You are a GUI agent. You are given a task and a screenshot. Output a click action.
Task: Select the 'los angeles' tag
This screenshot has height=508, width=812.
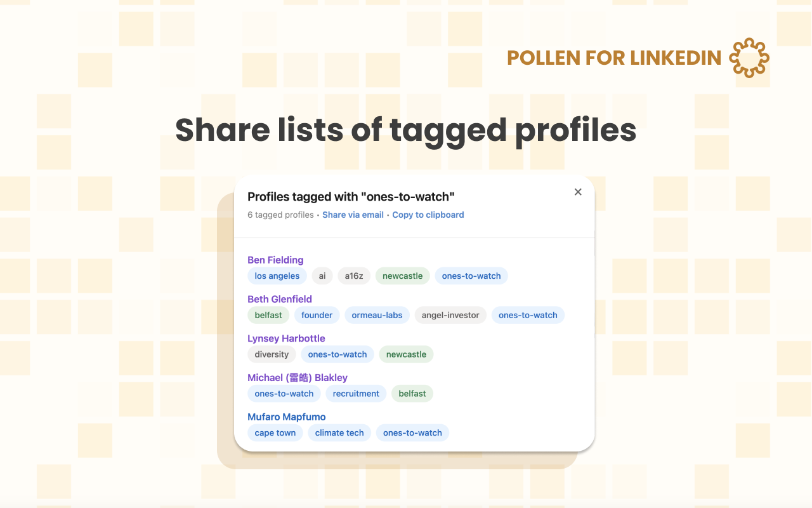277,276
